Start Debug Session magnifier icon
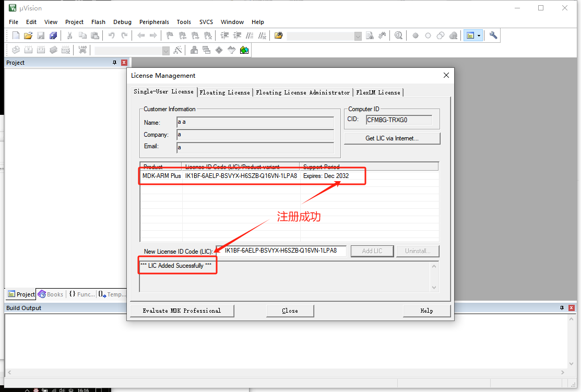 [x=398, y=35]
